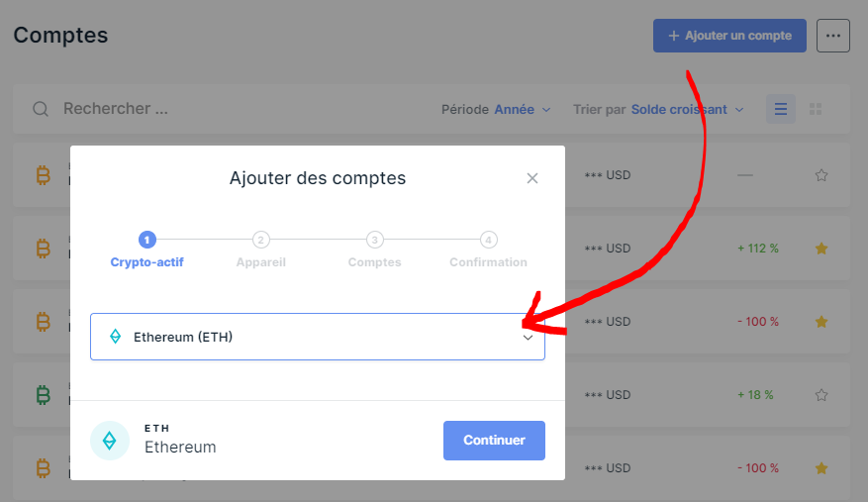Select step 2 Appareil in stepper
Viewport: 868px width, 502px height.
point(260,240)
